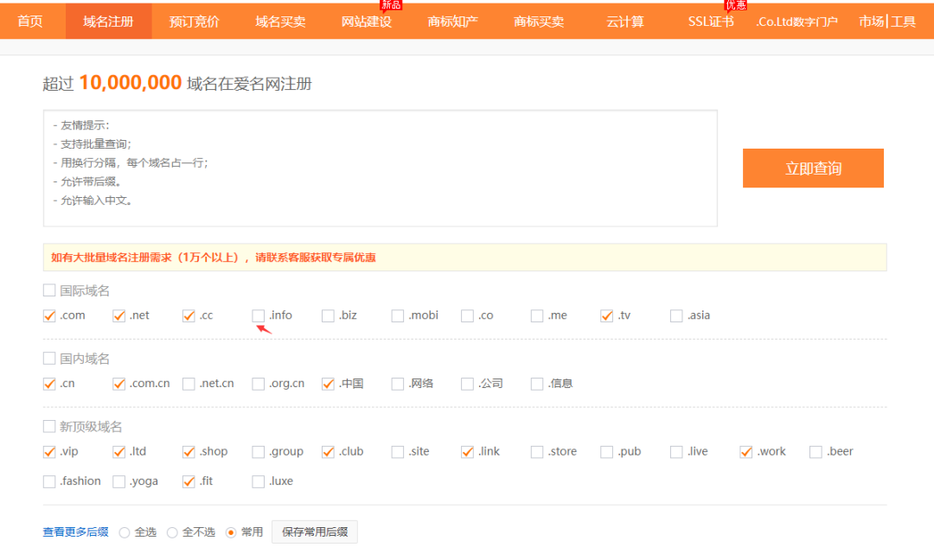The width and height of the screenshot is (934, 560).
Task: Check the .store domain checkbox
Action: (537, 452)
